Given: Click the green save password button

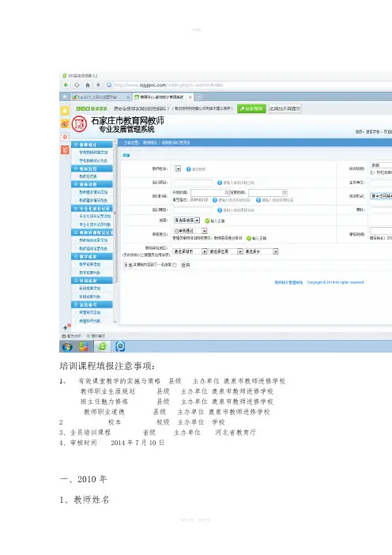Looking at the screenshot, I should click(x=251, y=108).
